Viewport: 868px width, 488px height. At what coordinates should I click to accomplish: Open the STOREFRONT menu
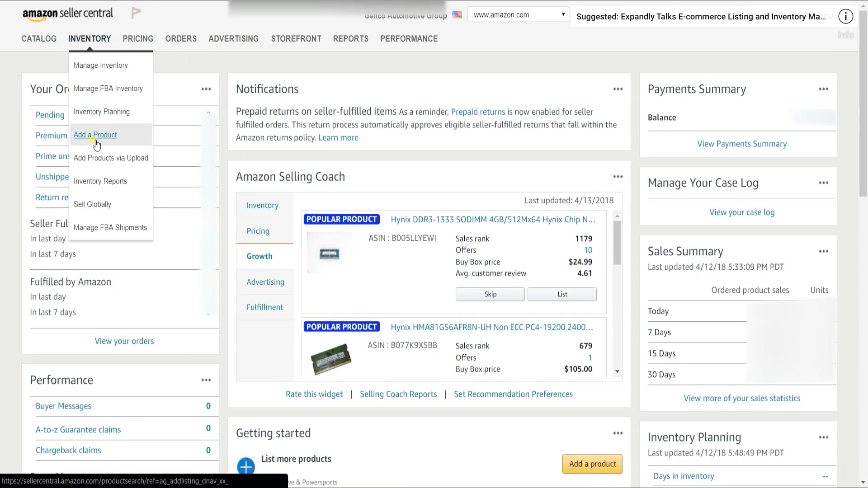(296, 39)
